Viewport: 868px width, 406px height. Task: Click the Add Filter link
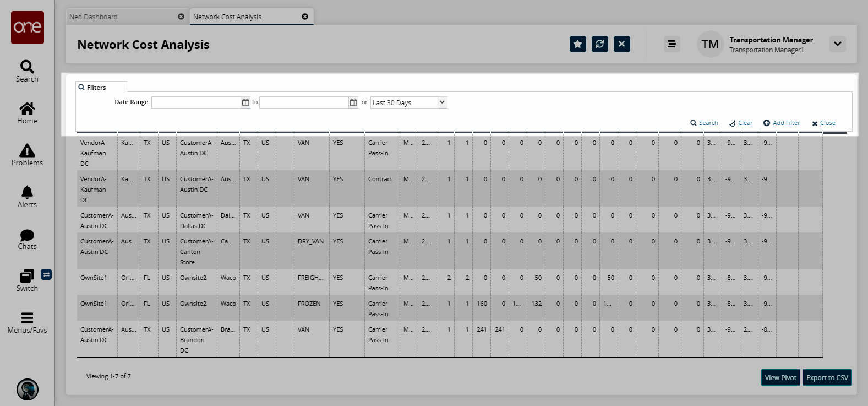786,123
